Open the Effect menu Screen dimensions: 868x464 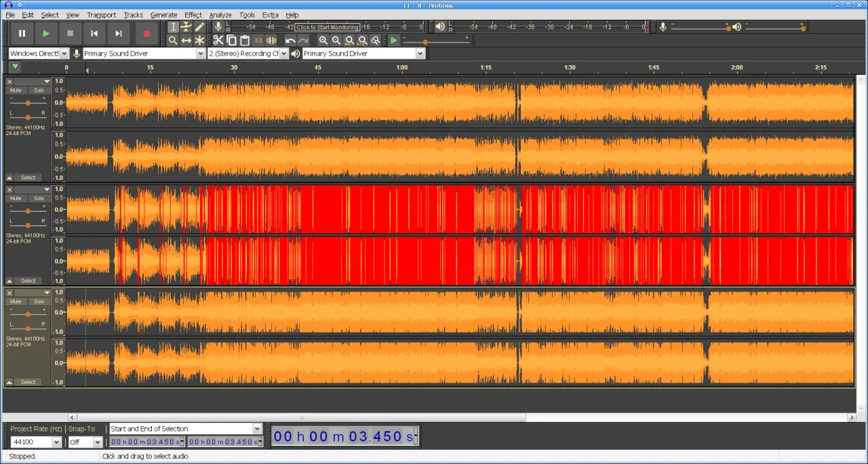click(193, 15)
